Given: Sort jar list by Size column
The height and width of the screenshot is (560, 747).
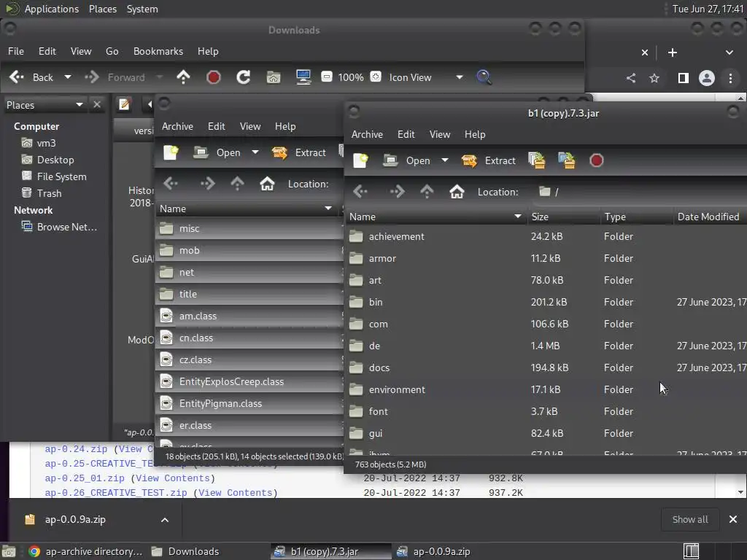Looking at the screenshot, I should (564, 217).
